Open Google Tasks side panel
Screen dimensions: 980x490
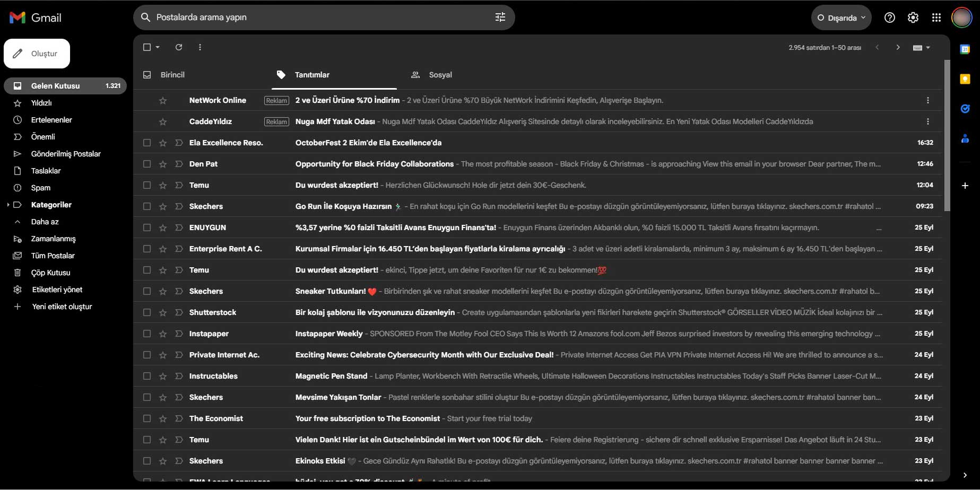[x=965, y=109]
